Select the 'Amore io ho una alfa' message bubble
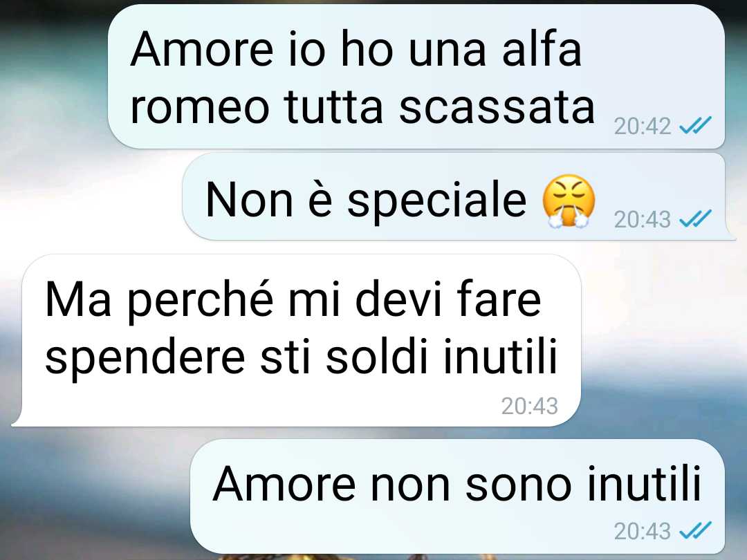The image size is (747, 560). (x=416, y=76)
